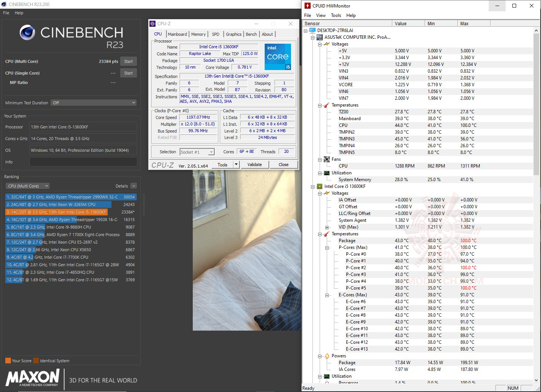Click the Utilization icon above System Memory

[327, 173]
